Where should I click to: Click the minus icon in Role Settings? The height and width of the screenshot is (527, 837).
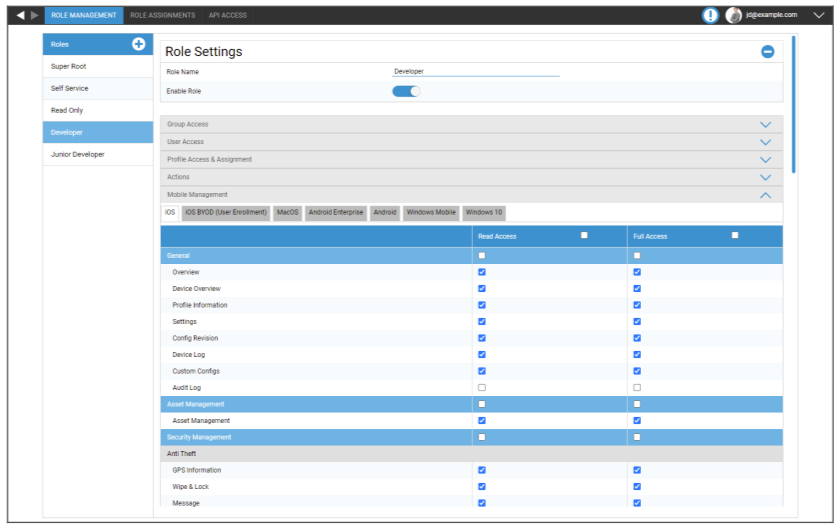[767, 52]
